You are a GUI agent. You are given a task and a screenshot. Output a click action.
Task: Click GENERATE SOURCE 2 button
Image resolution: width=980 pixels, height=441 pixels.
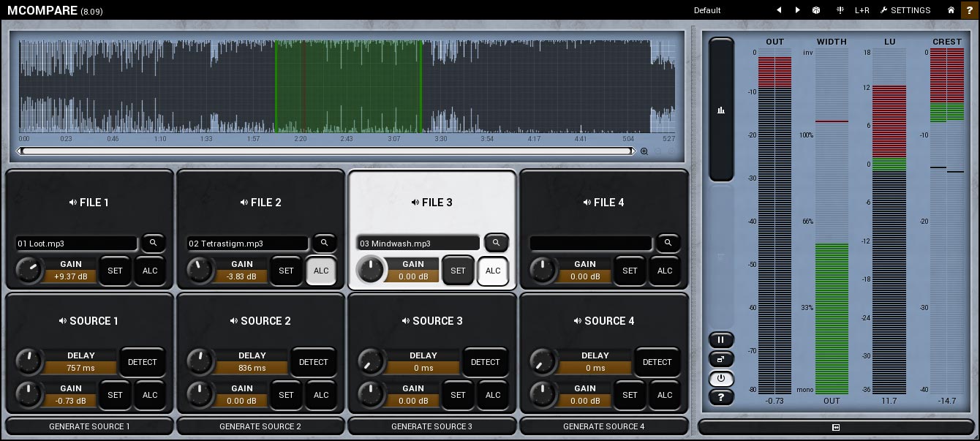(260, 426)
